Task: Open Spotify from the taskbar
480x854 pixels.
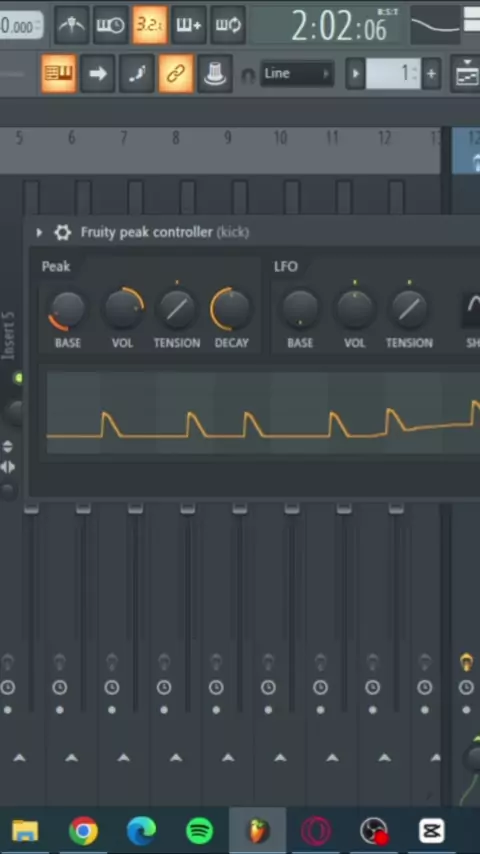Action: pyautogui.click(x=199, y=831)
